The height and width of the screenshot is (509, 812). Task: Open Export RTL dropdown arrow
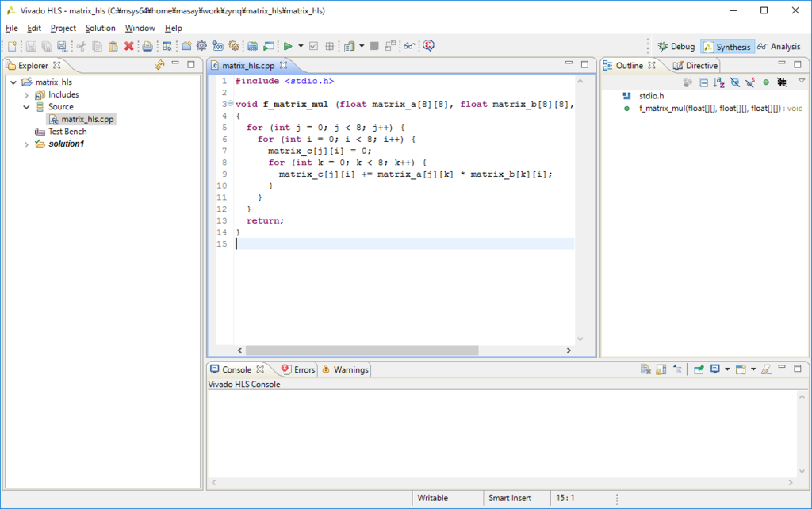point(362,46)
